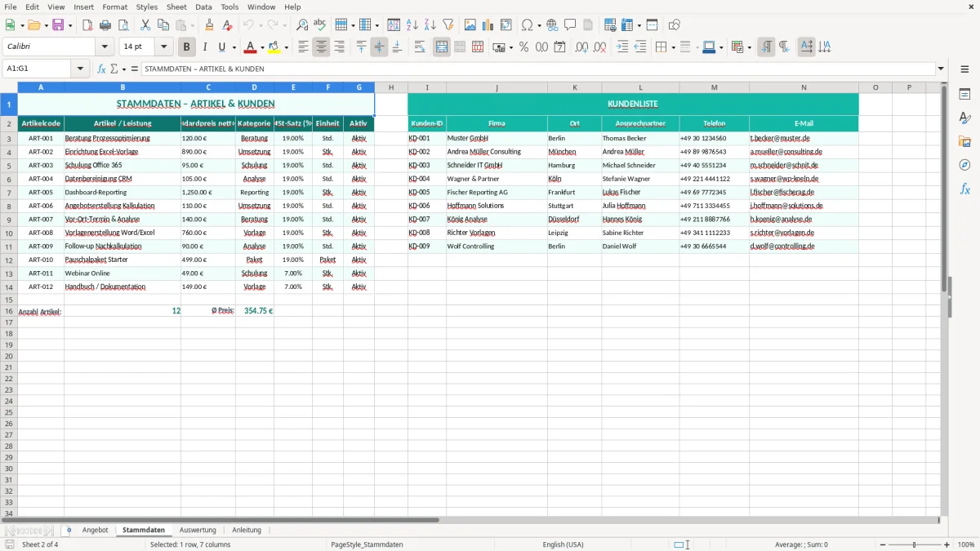The width and height of the screenshot is (980, 551).
Task: Export directly as PDF
Action: coord(87,25)
